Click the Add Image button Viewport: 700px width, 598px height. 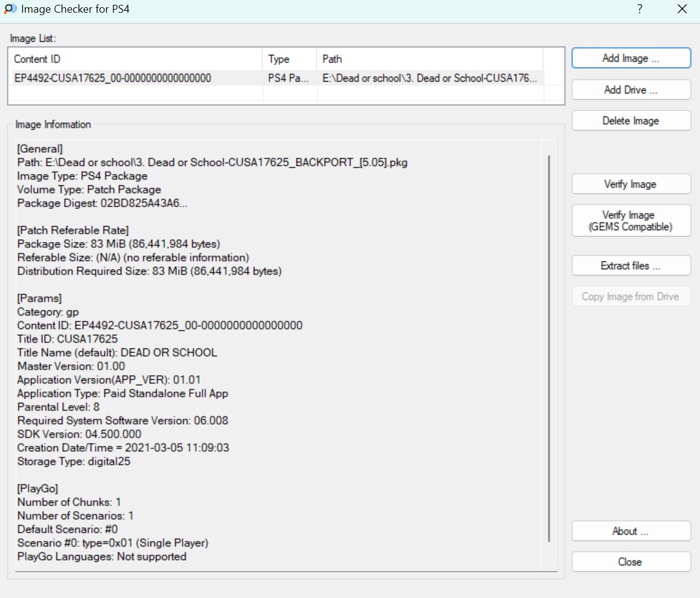(631, 59)
